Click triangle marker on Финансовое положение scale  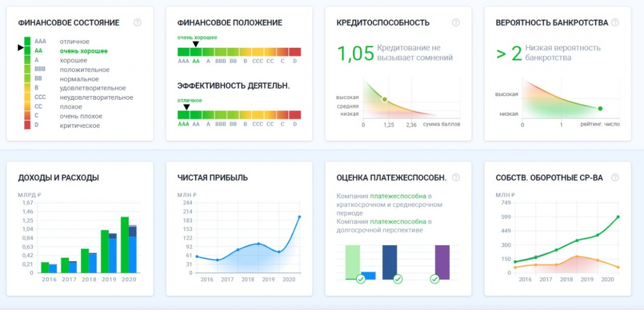[195, 45]
